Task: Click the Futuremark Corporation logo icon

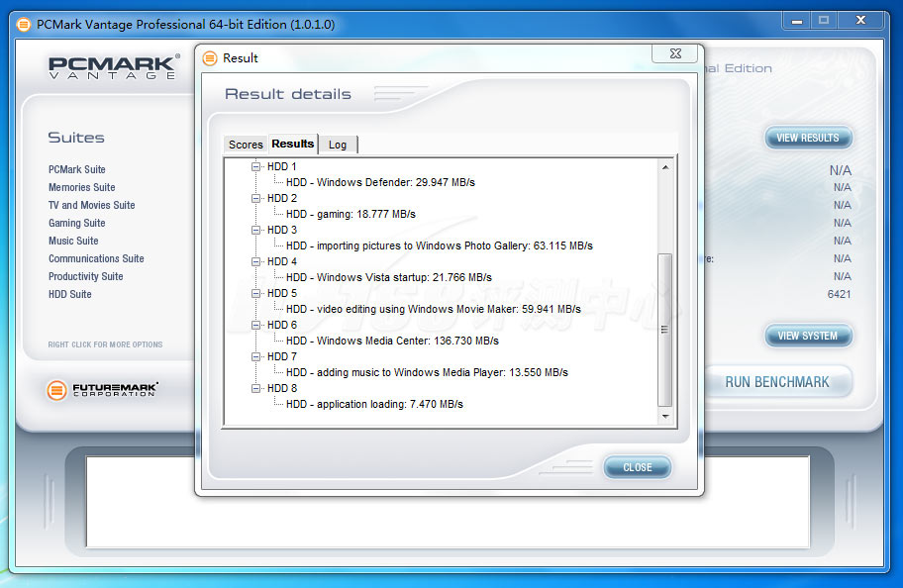Action: click(x=56, y=390)
